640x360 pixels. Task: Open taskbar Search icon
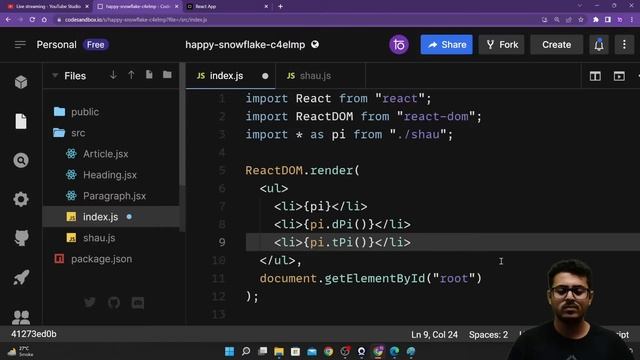[x=246, y=351]
